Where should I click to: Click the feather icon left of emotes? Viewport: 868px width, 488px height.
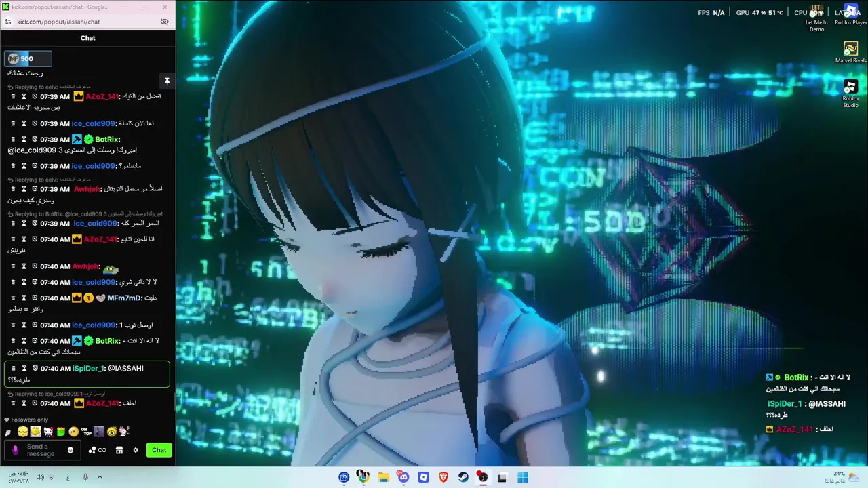[8, 432]
